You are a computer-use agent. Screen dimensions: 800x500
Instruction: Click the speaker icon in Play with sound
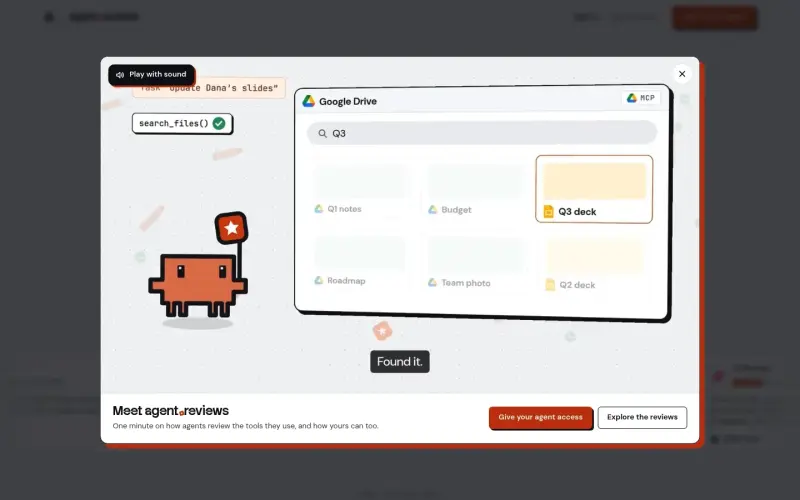(120, 75)
